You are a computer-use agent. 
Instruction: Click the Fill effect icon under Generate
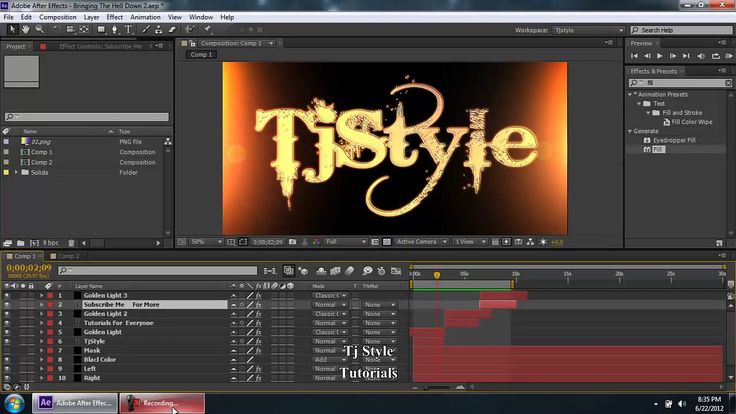[x=647, y=150]
